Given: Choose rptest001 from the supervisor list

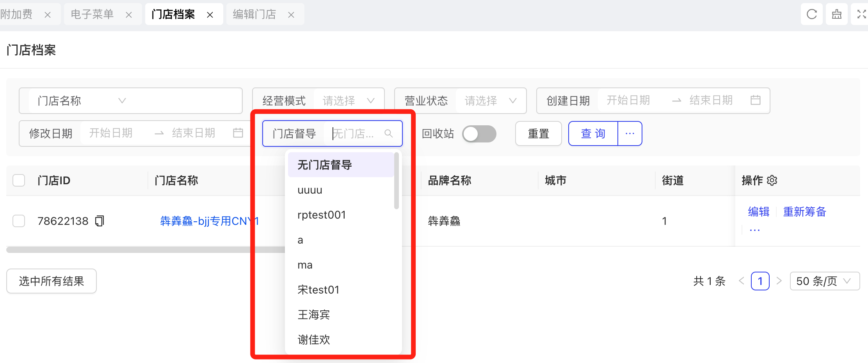Looking at the screenshot, I should [322, 215].
